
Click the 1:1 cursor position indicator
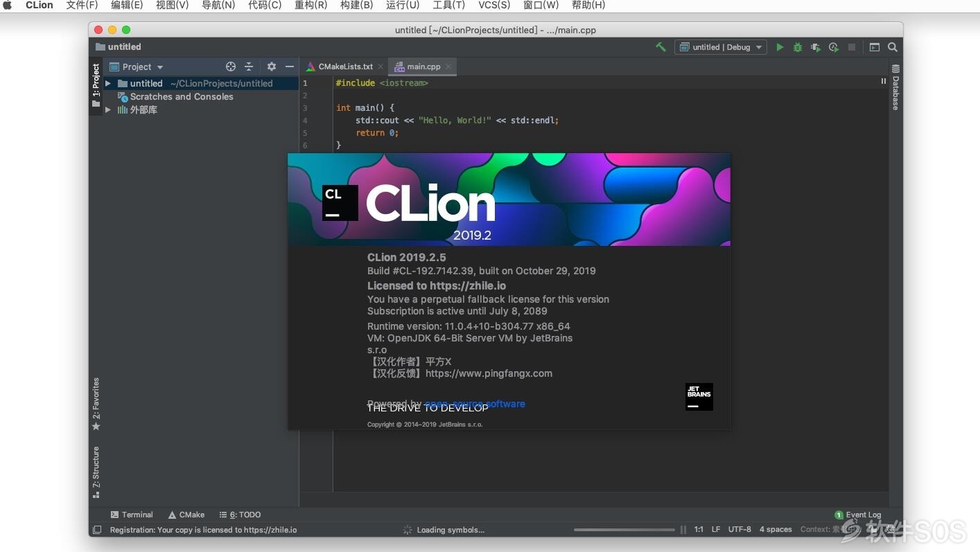(699, 529)
